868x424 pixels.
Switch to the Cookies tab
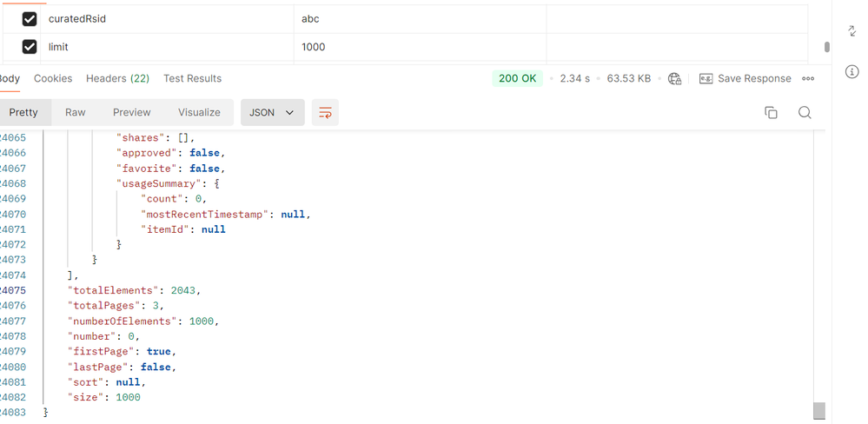point(53,78)
